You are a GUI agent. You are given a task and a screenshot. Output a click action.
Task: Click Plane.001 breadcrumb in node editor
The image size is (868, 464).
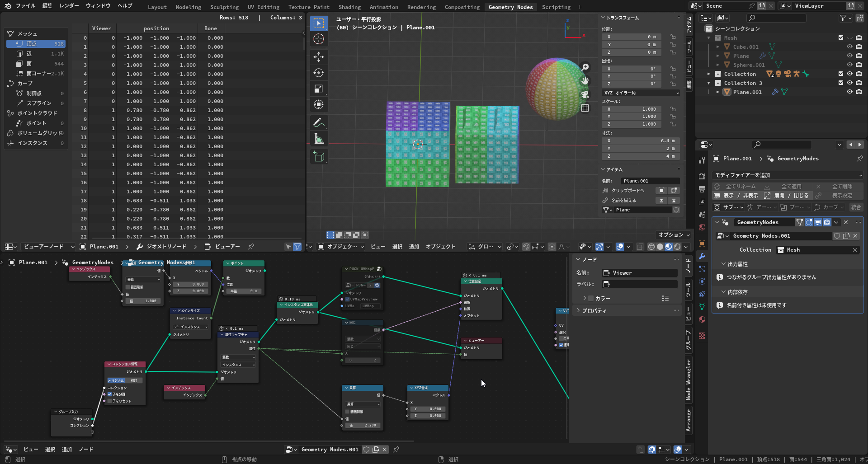[x=28, y=262]
